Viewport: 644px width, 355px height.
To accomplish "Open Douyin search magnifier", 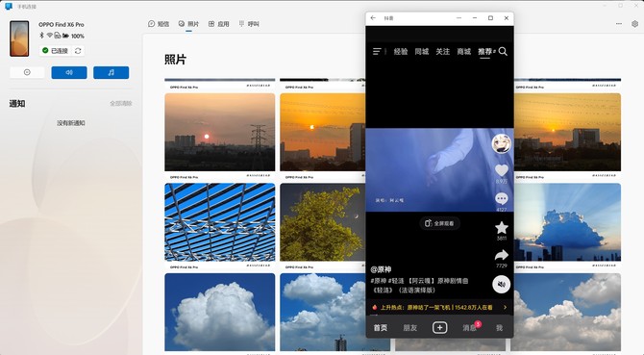I will tap(503, 51).
